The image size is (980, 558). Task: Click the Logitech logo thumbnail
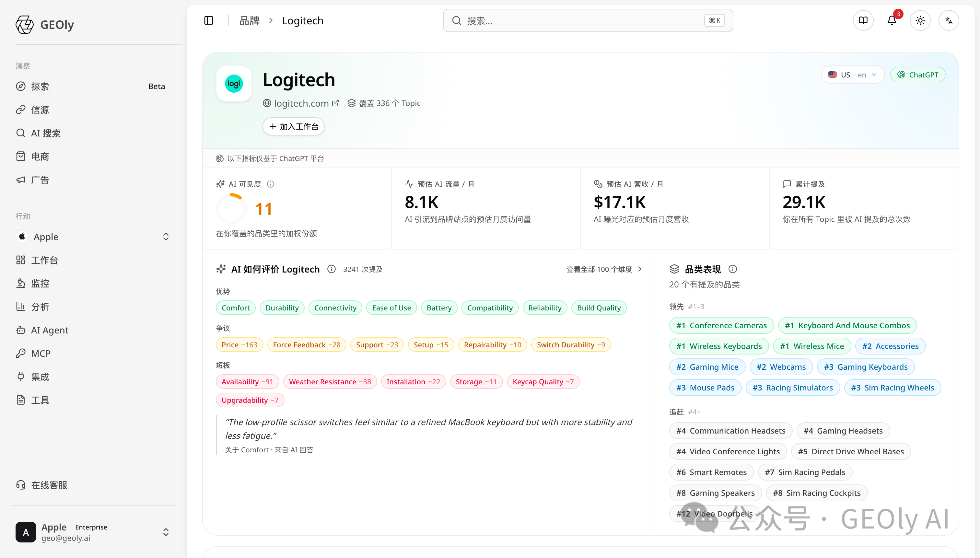point(234,84)
